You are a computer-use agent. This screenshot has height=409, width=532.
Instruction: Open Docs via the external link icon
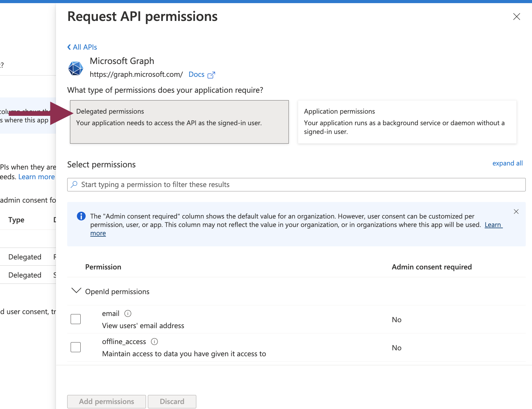[212, 75]
